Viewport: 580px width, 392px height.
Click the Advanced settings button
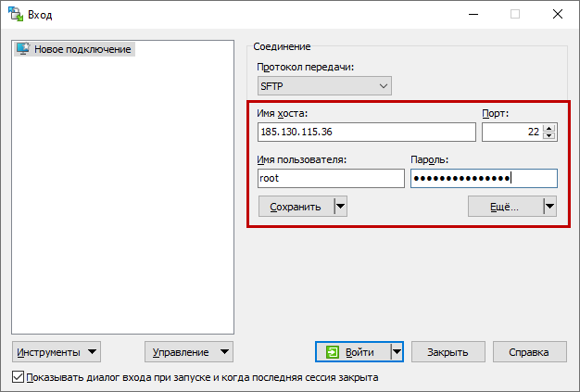click(504, 207)
